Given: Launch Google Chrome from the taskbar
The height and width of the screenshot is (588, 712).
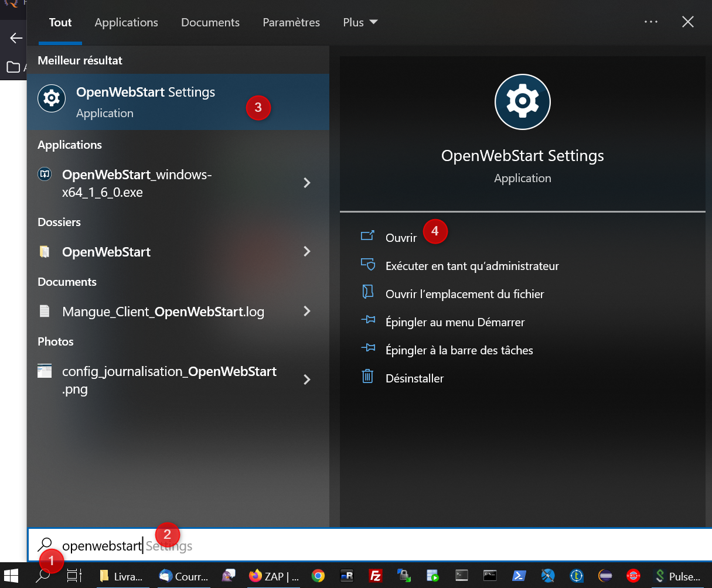Looking at the screenshot, I should [x=318, y=576].
